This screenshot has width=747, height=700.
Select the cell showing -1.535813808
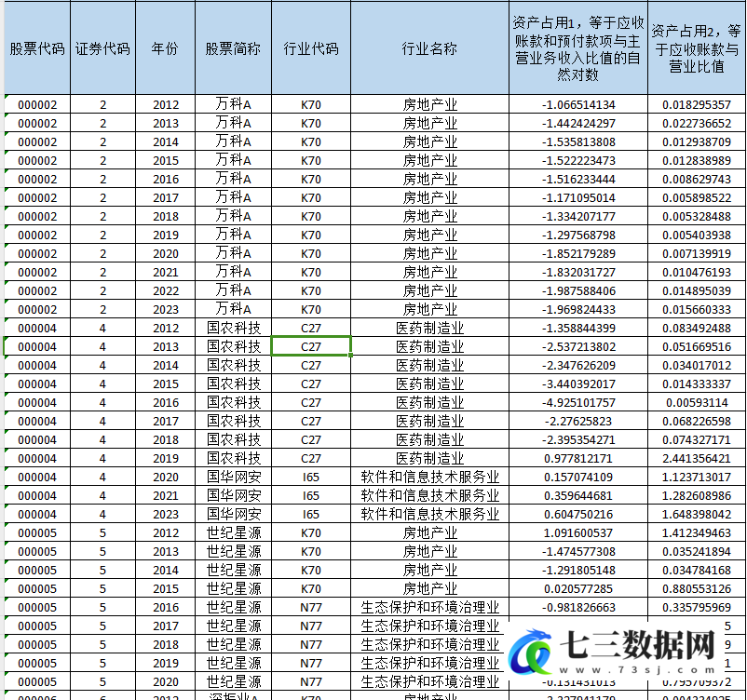coord(578,141)
